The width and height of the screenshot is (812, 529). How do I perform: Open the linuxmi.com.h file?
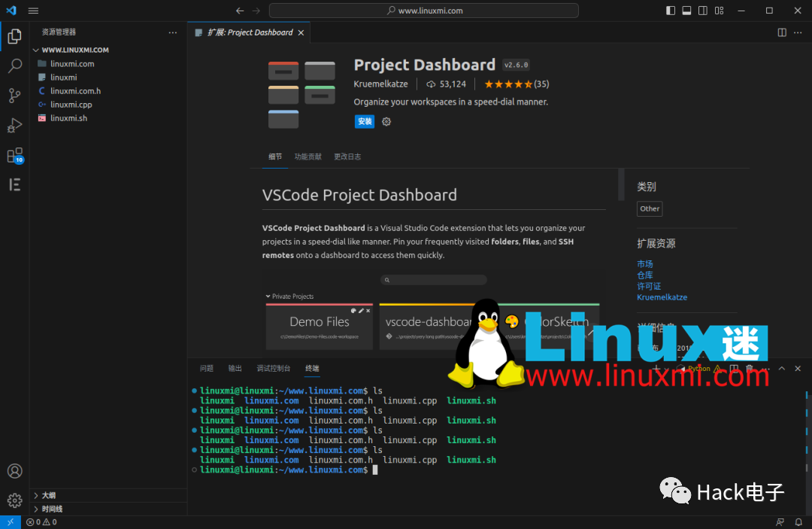click(109, 90)
